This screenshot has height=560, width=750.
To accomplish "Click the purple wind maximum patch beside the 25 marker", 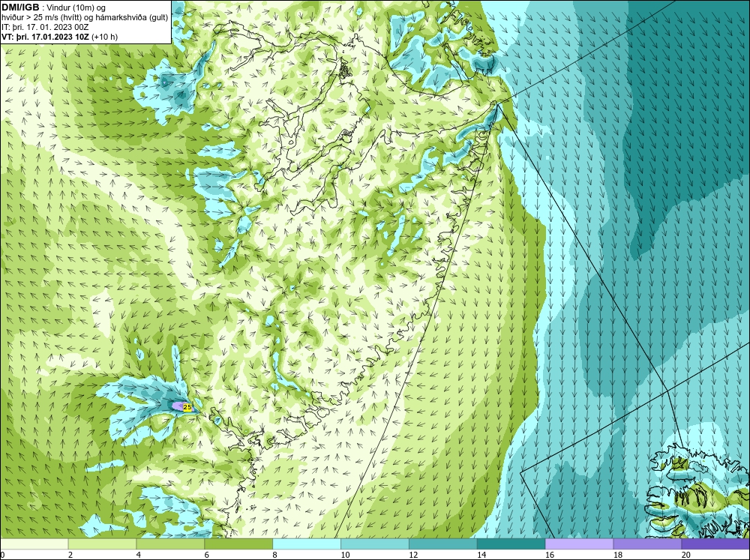I will 178,406.
